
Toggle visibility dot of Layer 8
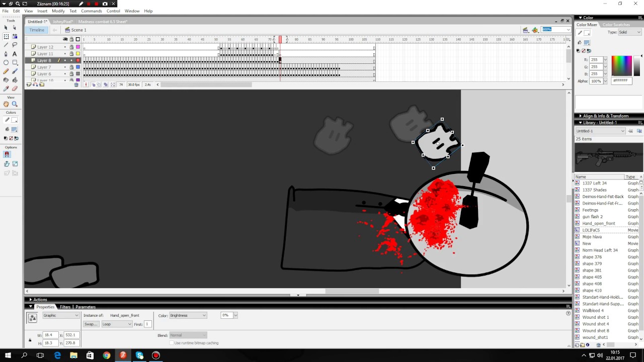(x=65, y=60)
